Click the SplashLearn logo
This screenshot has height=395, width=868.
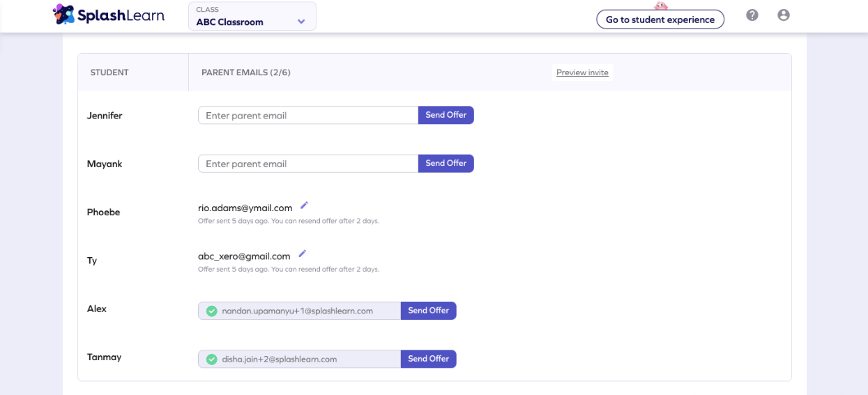pos(109,15)
